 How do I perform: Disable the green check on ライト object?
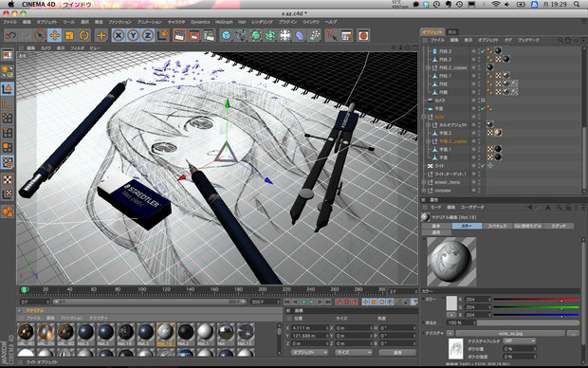click(x=483, y=166)
